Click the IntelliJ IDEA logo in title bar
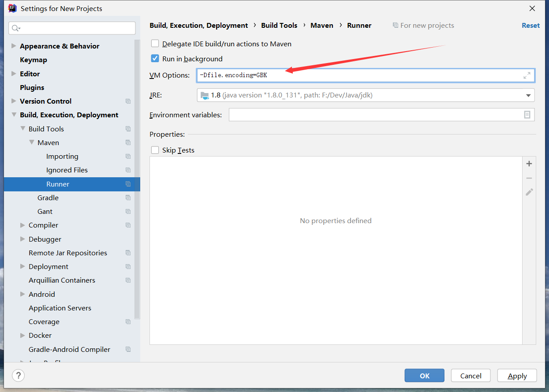The width and height of the screenshot is (549, 392). (x=12, y=8)
